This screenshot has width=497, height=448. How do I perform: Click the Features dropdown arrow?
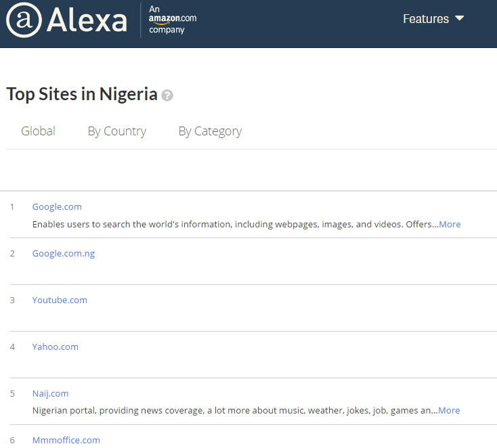[x=459, y=18]
